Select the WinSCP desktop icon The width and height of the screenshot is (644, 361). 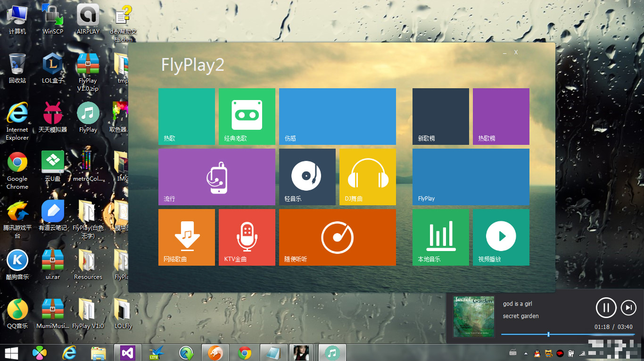53,20
